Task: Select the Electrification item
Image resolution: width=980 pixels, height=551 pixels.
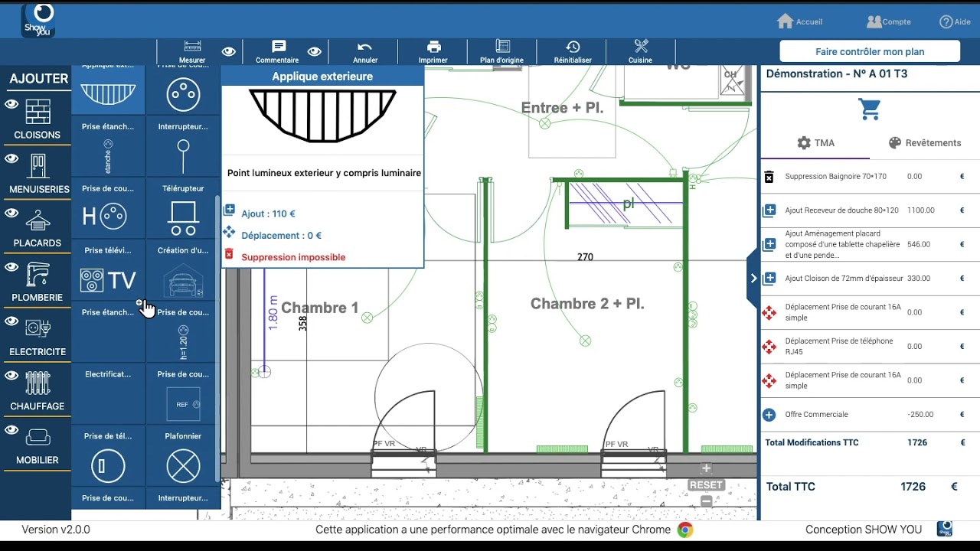Action: click(108, 395)
